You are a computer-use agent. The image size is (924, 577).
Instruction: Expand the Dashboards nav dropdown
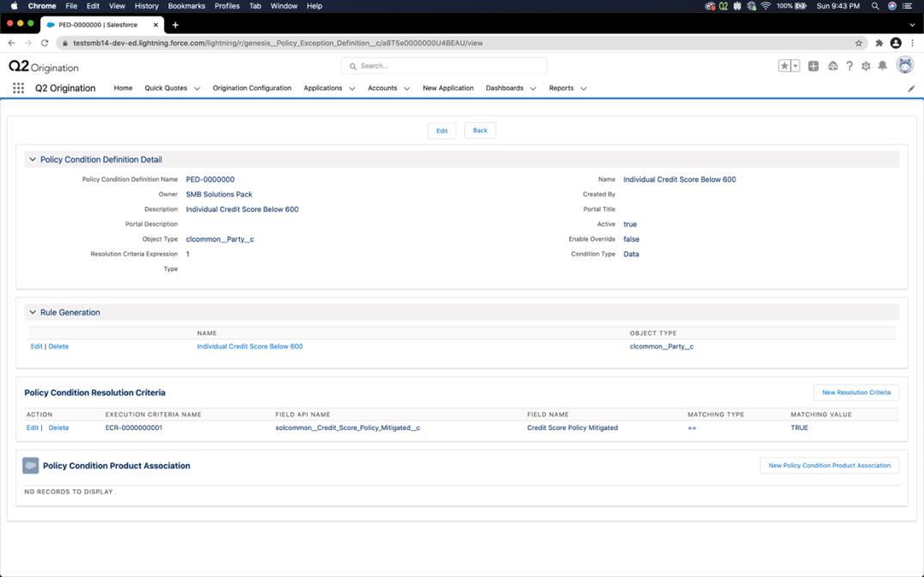tap(533, 89)
